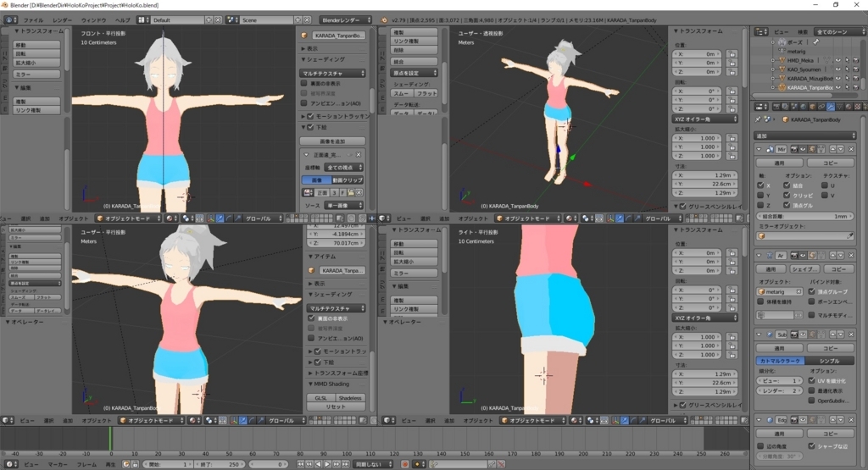Screen dimensions: 868x470
Task: Toggle the Mirror modifier Y axis checkbox
Action: coord(760,195)
